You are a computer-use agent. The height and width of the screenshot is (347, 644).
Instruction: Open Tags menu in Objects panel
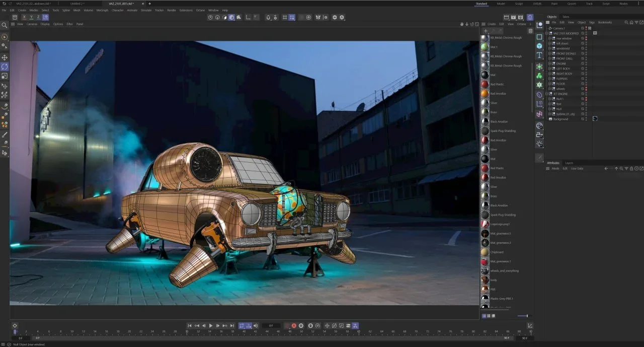pyautogui.click(x=592, y=22)
